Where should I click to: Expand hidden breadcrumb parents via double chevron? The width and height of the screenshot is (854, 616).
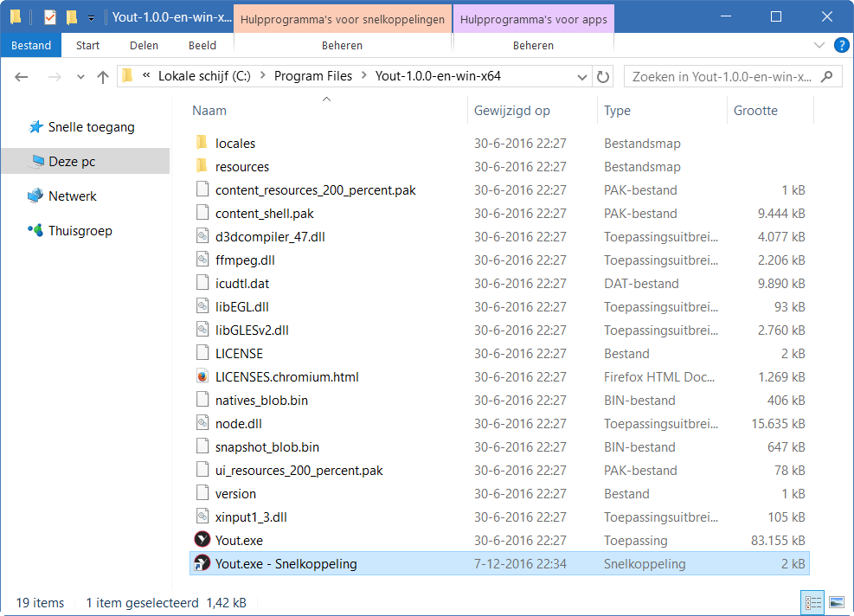(146, 76)
